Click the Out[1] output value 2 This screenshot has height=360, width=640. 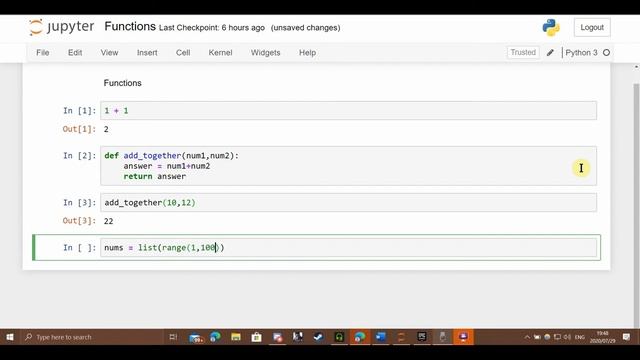tap(106, 129)
